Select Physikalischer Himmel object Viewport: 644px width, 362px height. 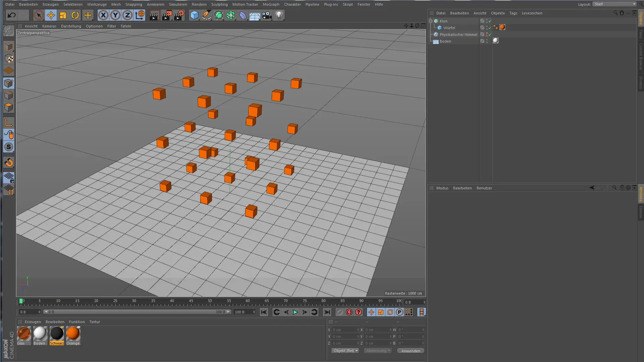458,35
